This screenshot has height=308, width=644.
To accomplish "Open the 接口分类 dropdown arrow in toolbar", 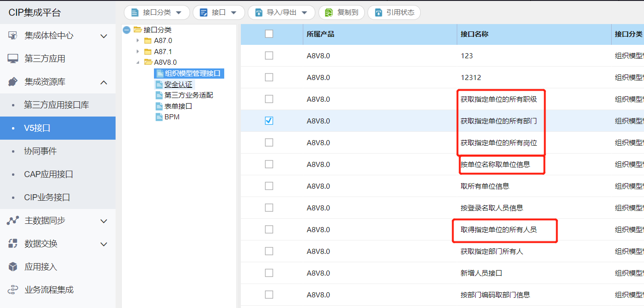I will 179,13.
